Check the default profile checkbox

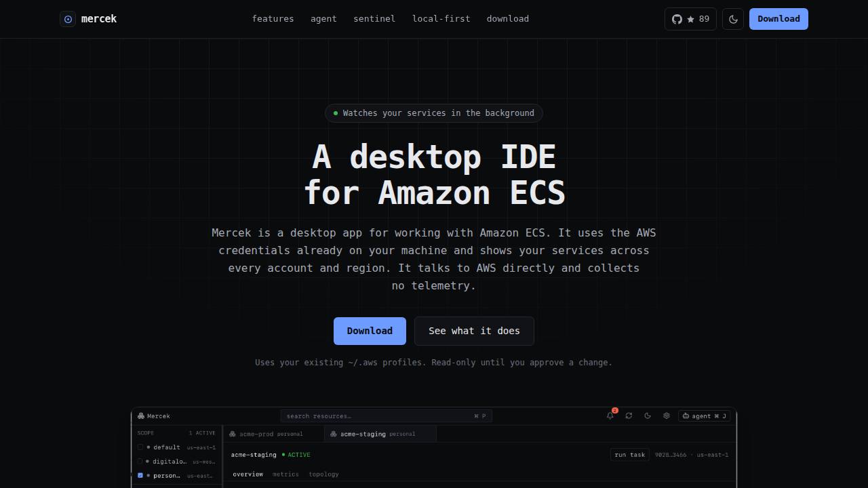coord(140,447)
